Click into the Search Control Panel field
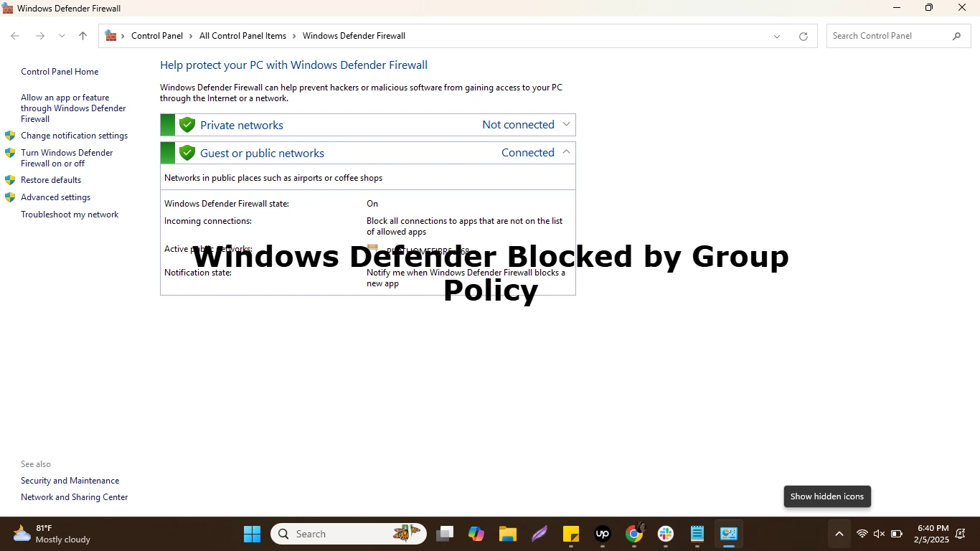980x551 pixels. (890, 35)
